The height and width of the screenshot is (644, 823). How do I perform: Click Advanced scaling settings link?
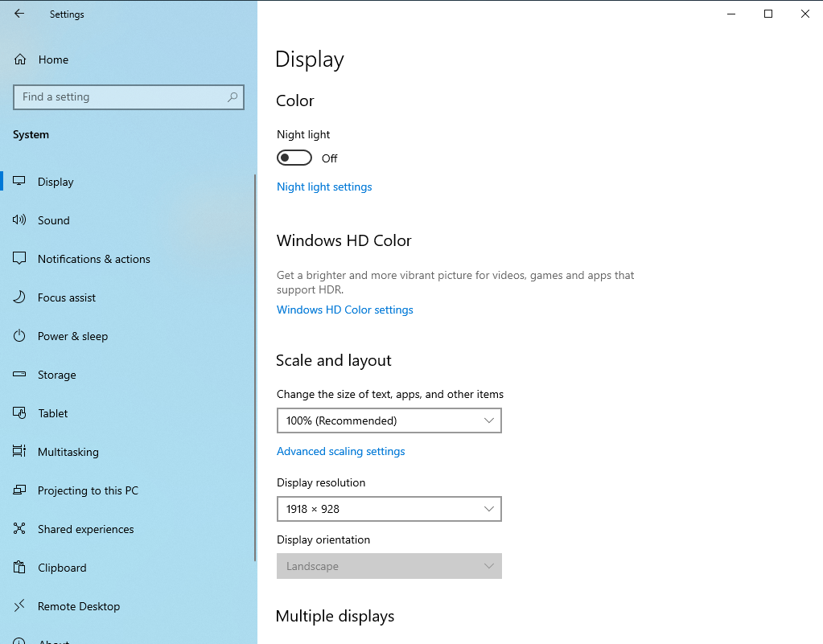[340, 451]
